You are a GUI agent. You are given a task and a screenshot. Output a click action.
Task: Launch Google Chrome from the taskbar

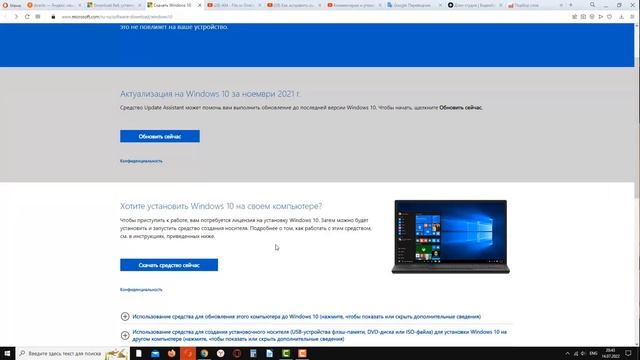[204, 353]
